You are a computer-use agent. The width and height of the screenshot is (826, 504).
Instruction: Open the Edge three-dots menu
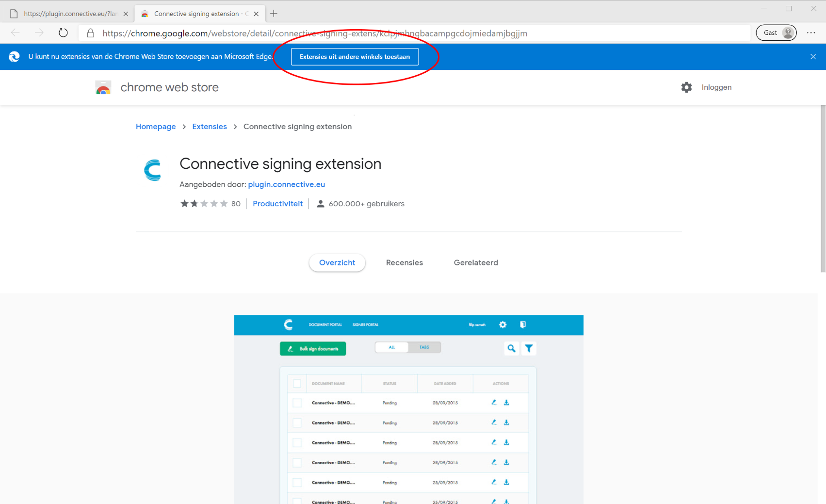811,33
